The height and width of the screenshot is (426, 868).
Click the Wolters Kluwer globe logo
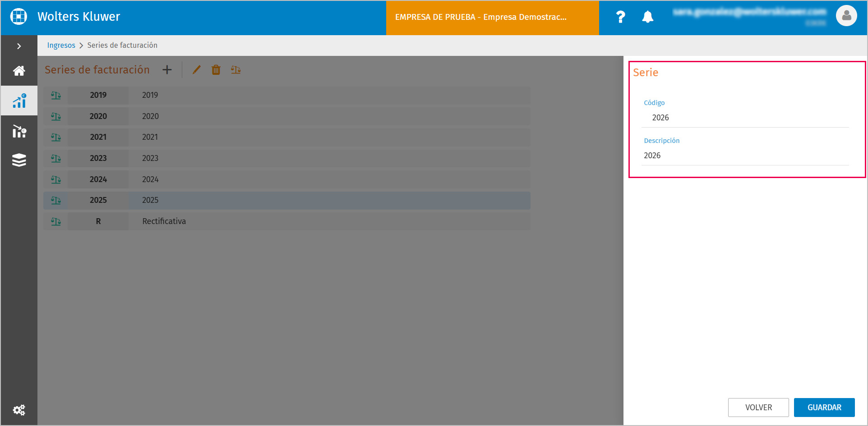click(18, 16)
